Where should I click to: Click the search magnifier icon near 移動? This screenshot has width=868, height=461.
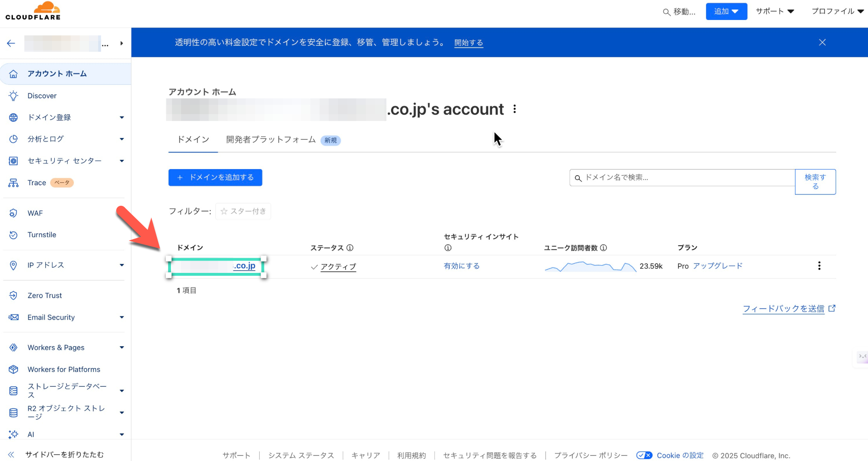(x=666, y=12)
